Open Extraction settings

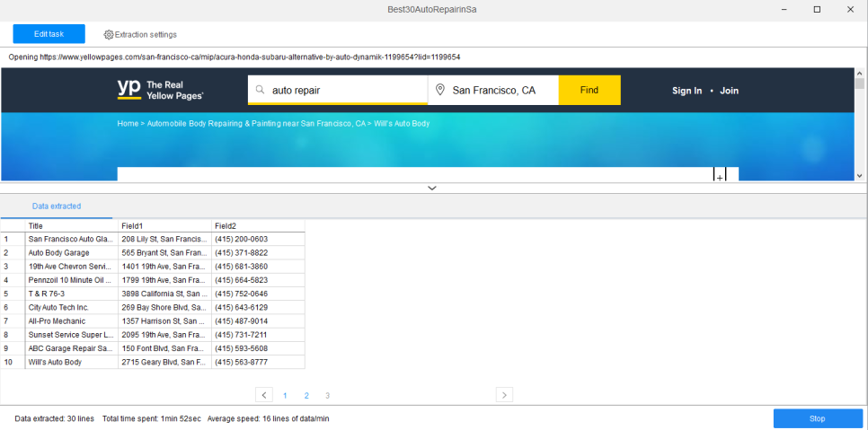click(140, 34)
